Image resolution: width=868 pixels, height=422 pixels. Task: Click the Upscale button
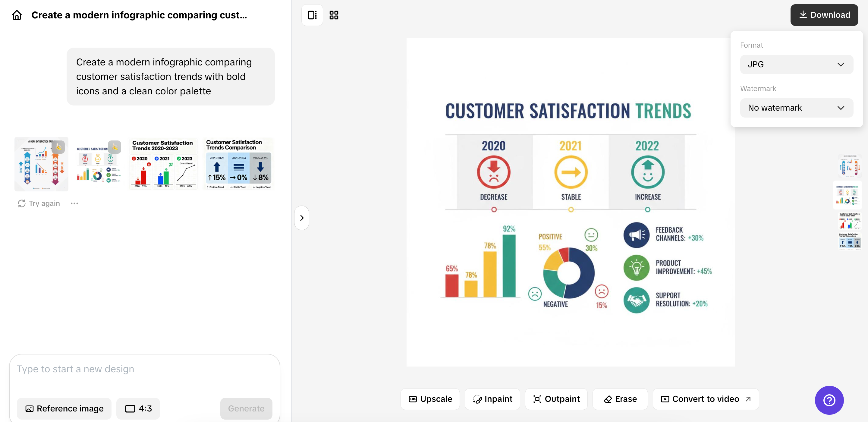[x=430, y=399]
